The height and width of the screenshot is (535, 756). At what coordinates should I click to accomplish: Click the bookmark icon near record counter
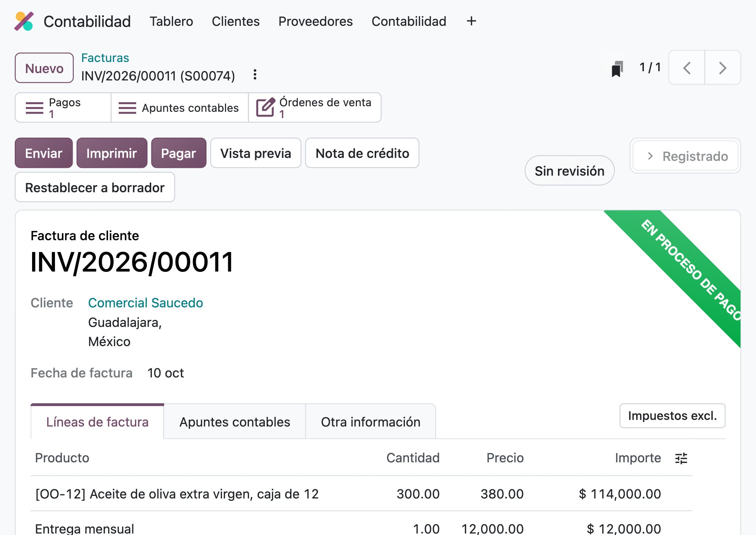pos(617,69)
